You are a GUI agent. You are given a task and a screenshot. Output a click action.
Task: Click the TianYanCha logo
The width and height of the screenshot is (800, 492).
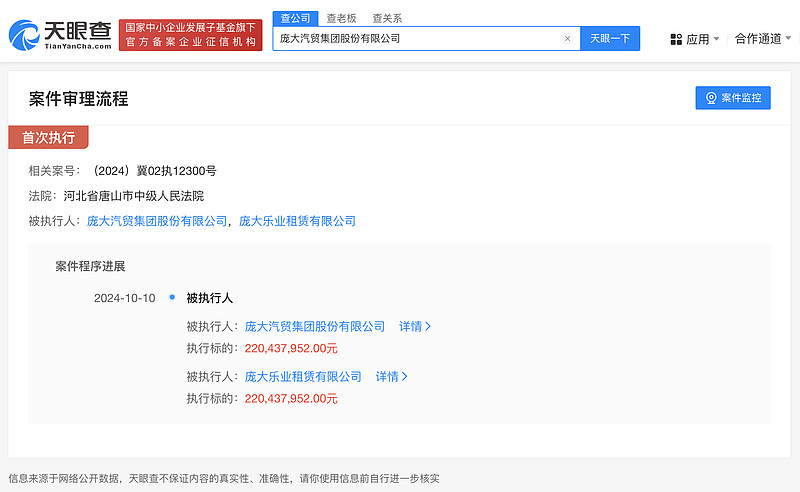tap(60, 35)
